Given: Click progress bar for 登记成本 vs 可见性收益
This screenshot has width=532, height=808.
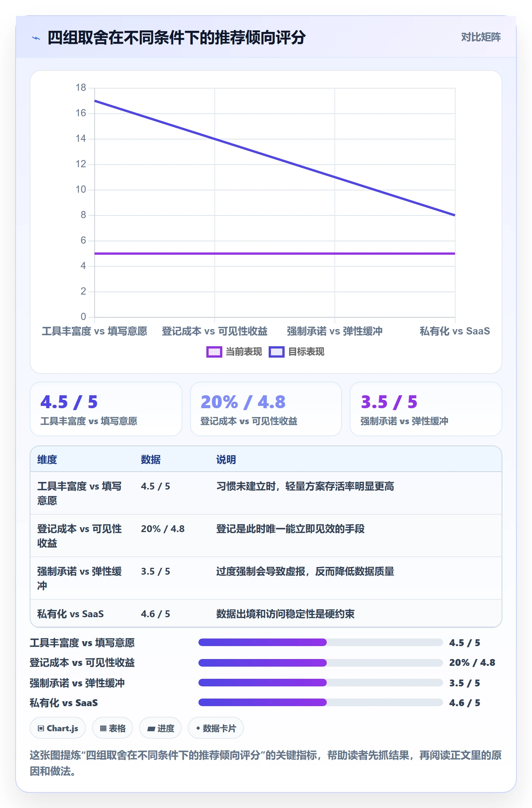Looking at the screenshot, I should [x=321, y=663].
